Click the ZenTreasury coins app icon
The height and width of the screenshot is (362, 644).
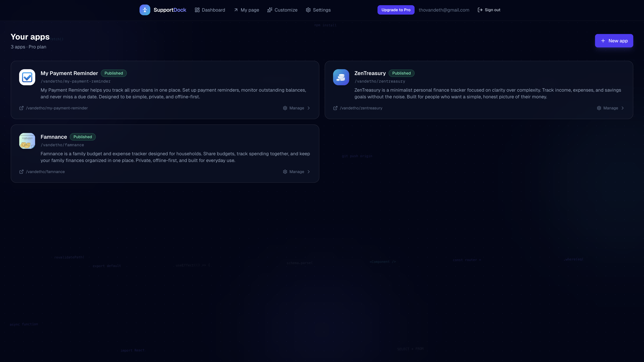tap(341, 77)
